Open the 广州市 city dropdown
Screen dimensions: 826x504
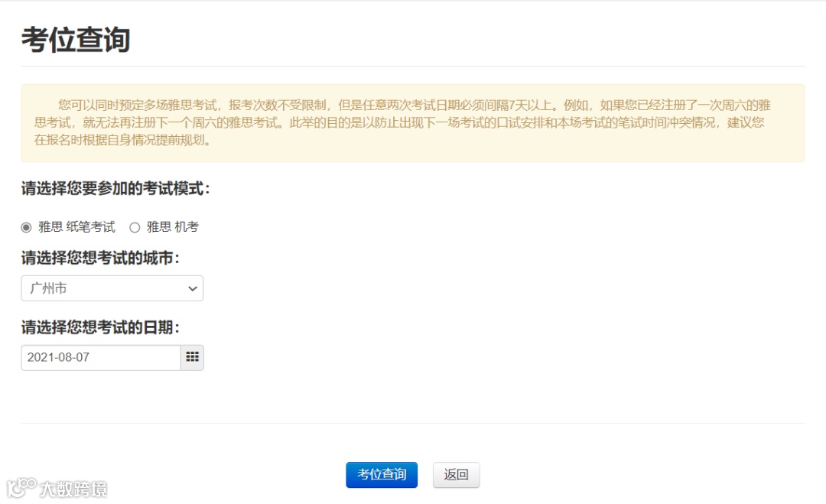(112, 288)
